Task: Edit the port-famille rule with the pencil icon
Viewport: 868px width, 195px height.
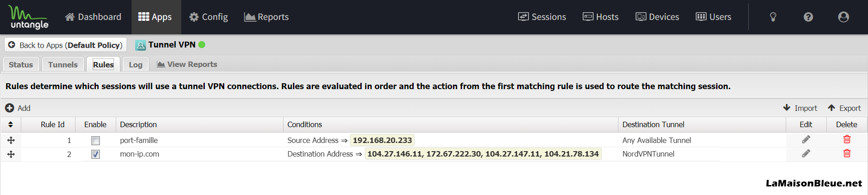Action: [806, 140]
